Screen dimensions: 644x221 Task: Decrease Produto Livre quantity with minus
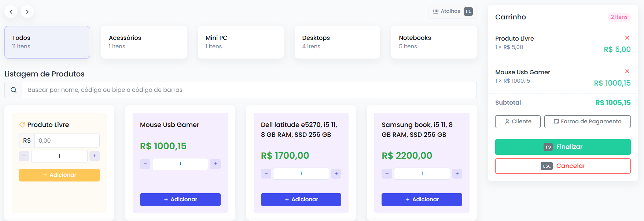[x=24, y=156]
